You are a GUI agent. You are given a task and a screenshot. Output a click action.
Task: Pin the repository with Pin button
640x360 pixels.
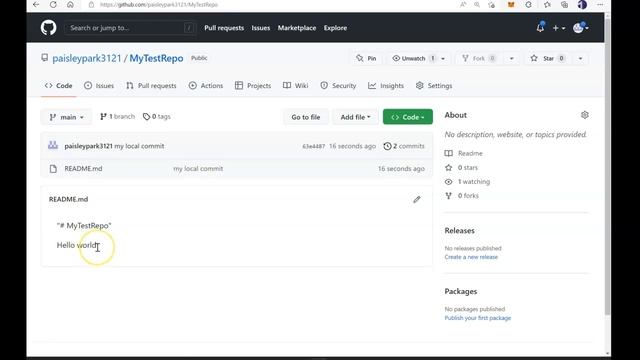[366, 58]
